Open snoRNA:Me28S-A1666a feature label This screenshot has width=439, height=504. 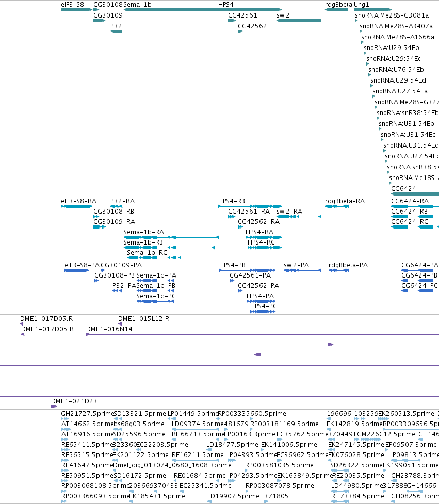pos(398,37)
